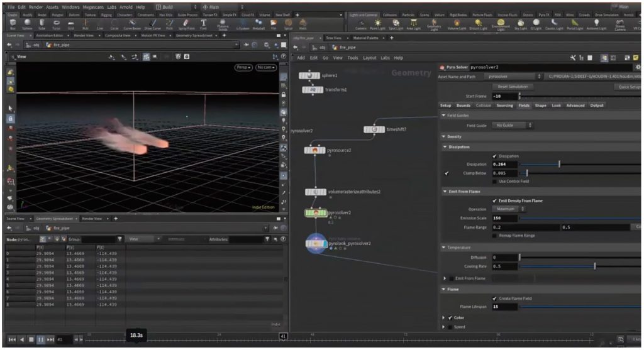Enable Use Control Field checkbox
The image size is (644, 350).
point(494,182)
